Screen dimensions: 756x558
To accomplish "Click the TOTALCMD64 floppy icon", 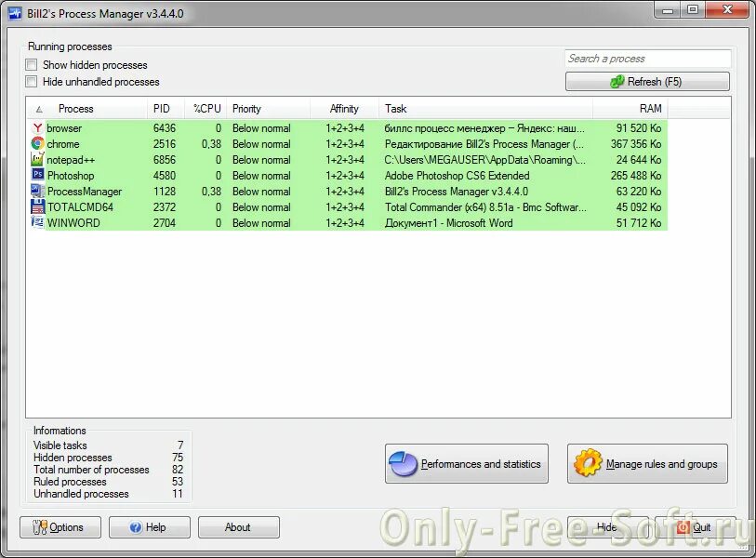I will point(37,206).
